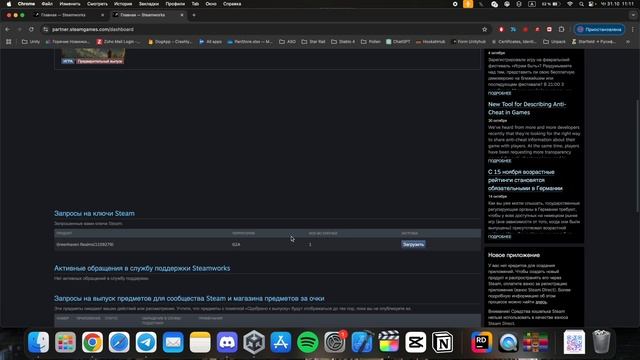The height and width of the screenshot is (360, 640).
Task: Open article about возрастные рейтинги в Германии
Action: tap(525, 180)
